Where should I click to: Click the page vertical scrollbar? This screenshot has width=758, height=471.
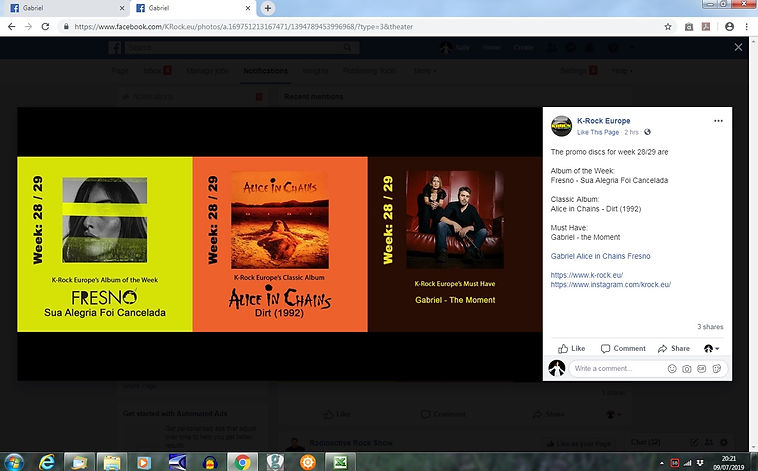(x=754, y=244)
